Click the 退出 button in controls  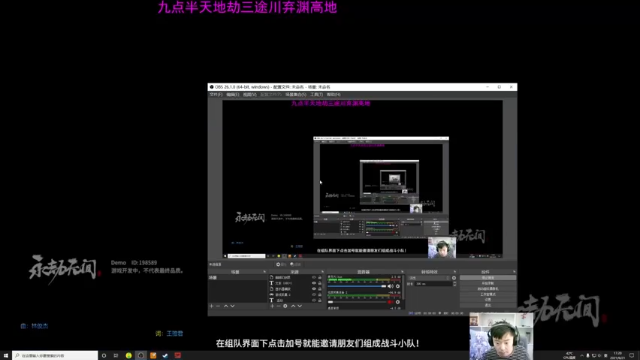488,305
